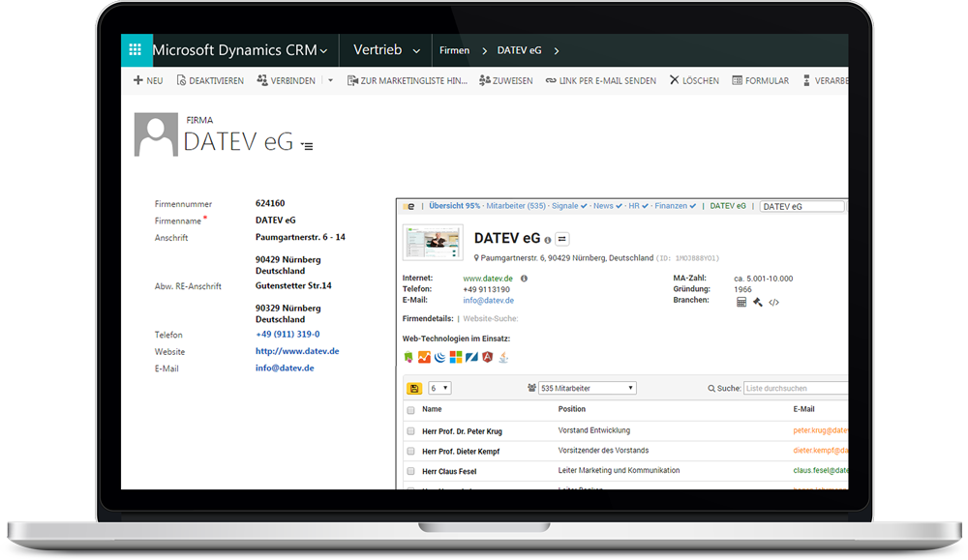
Task: Click the Zuweisen icon in the command bar
Action: pyautogui.click(x=483, y=80)
